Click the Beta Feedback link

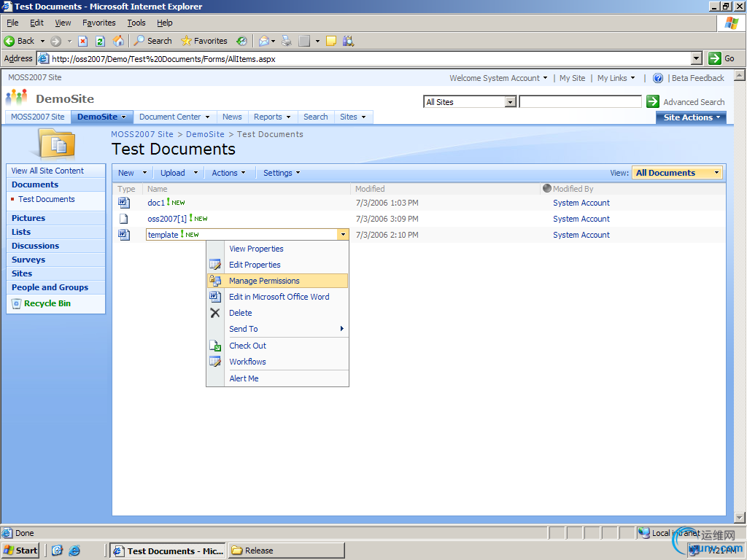[697, 78]
